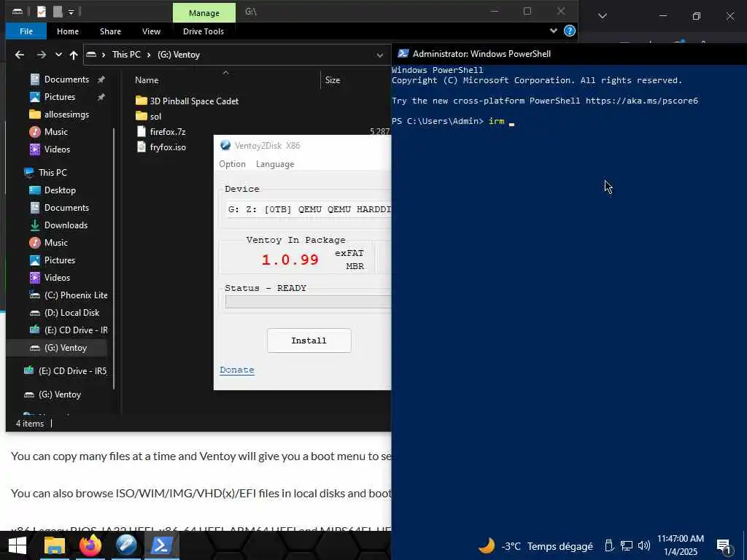Open the taskbar clock and calendar
This screenshot has height=560, width=747.
pos(681,545)
